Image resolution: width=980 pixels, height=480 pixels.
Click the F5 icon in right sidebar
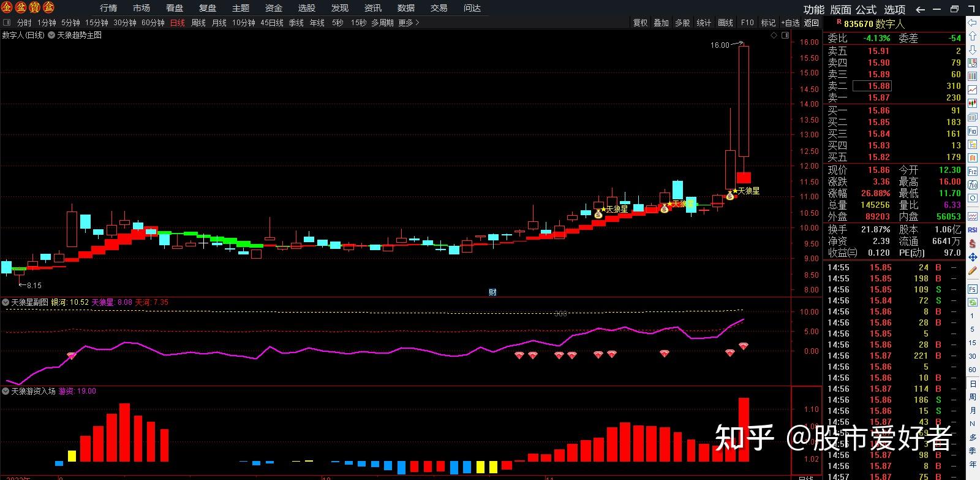pos(972,289)
